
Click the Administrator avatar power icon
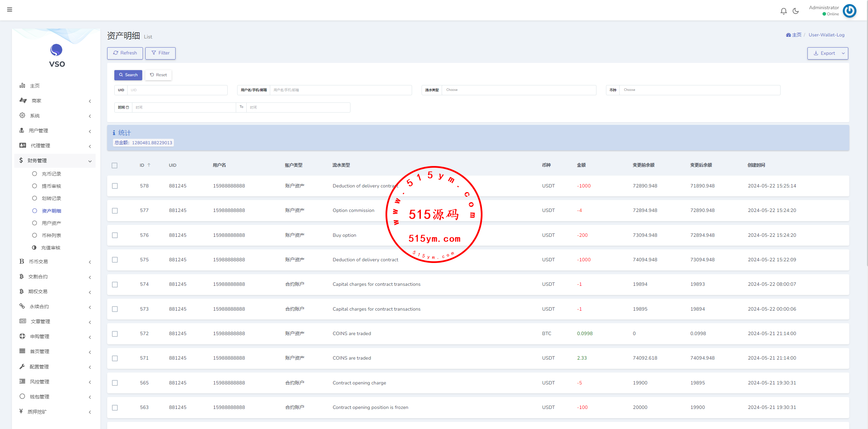click(849, 11)
